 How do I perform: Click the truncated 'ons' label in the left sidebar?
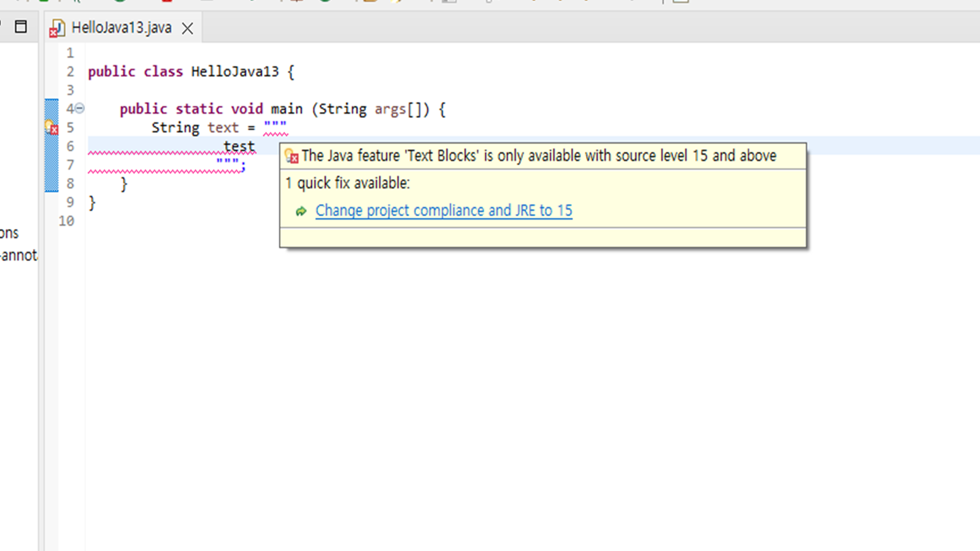9,233
